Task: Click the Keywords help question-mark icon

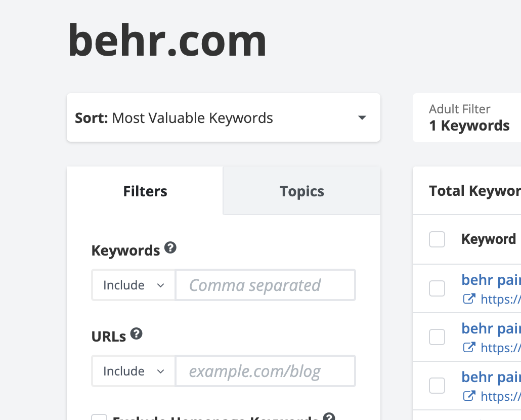Action: click(171, 248)
